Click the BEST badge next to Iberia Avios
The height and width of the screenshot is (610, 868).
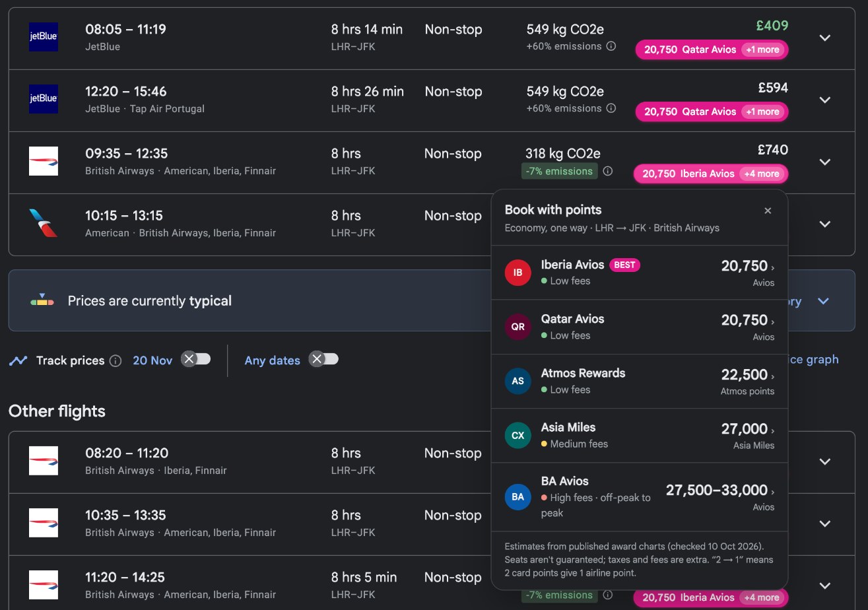coord(624,265)
